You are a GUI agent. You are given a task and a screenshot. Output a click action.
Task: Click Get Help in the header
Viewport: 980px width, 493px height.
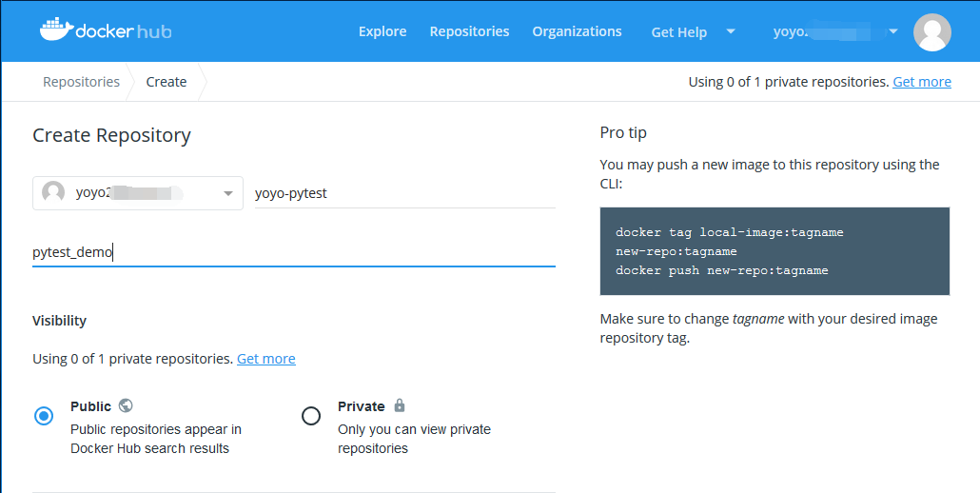[678, 31]
